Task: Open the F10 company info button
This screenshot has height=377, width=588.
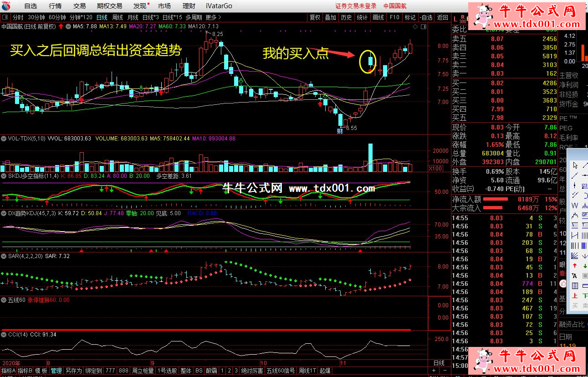Action: click(x=394, y=17)
